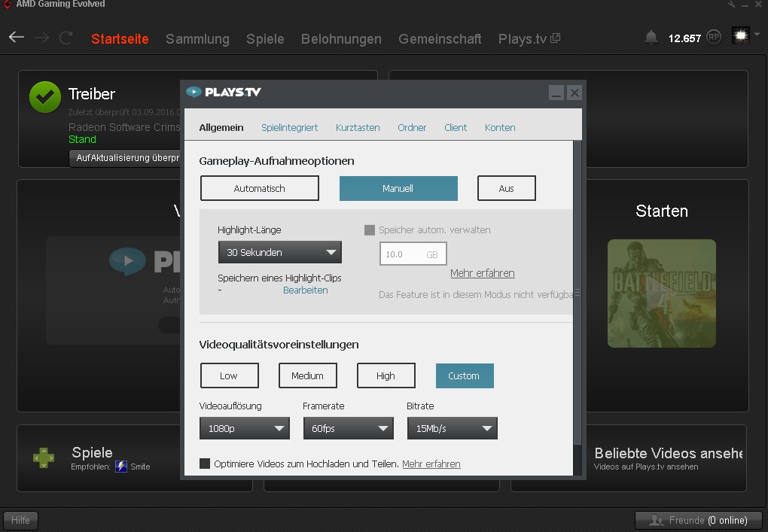This screenshot has width=768, height=532.
Task: Click the Treiber heading
Action: click(x=92, y=94)
